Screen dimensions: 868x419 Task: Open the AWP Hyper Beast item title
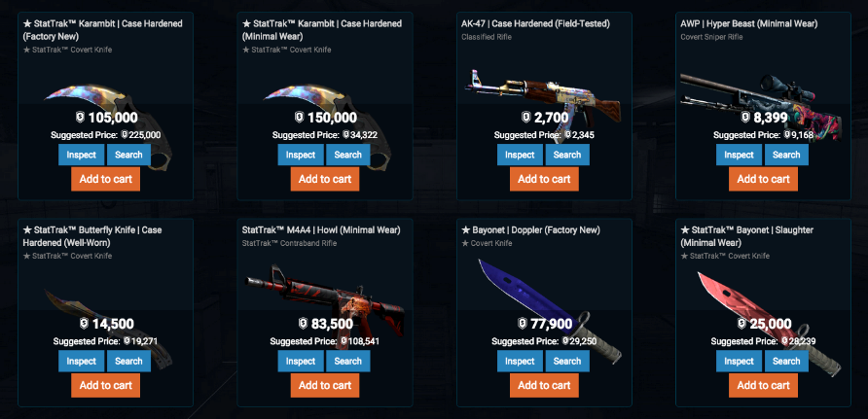tap(749, 23)
